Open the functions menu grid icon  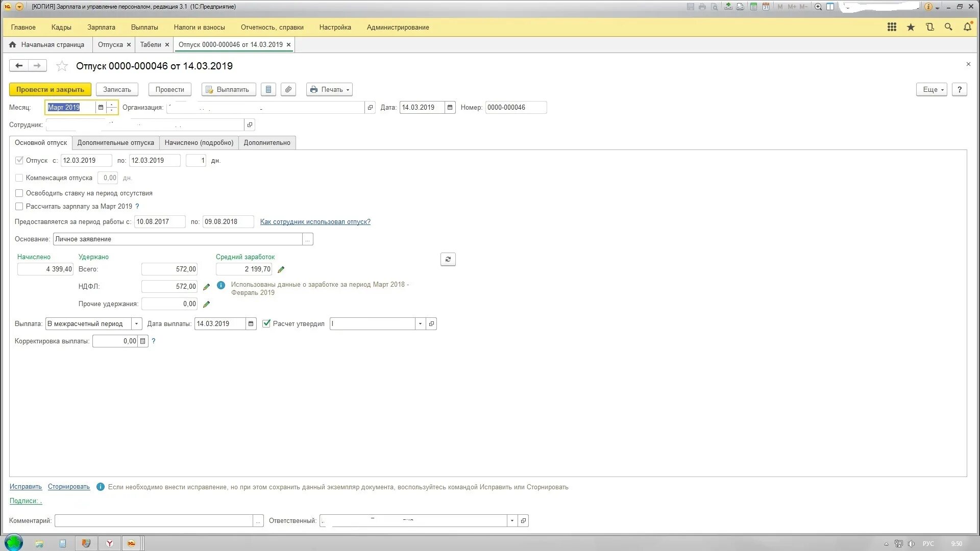pyautogui.click(x=892, y=27)
